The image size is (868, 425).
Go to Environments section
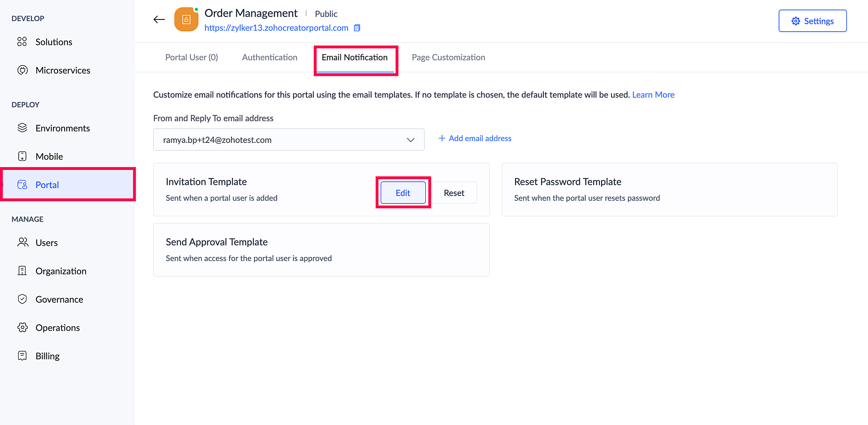point(62,128)
